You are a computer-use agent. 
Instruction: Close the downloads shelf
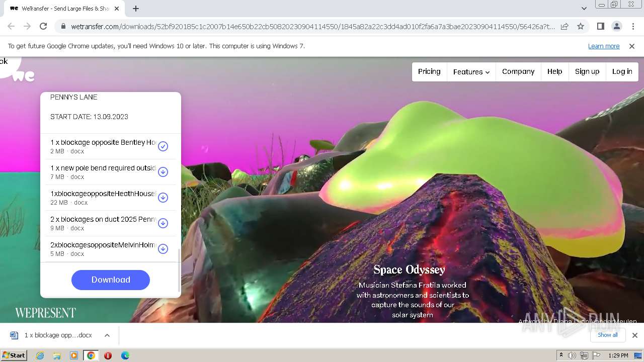click(635, 335)
